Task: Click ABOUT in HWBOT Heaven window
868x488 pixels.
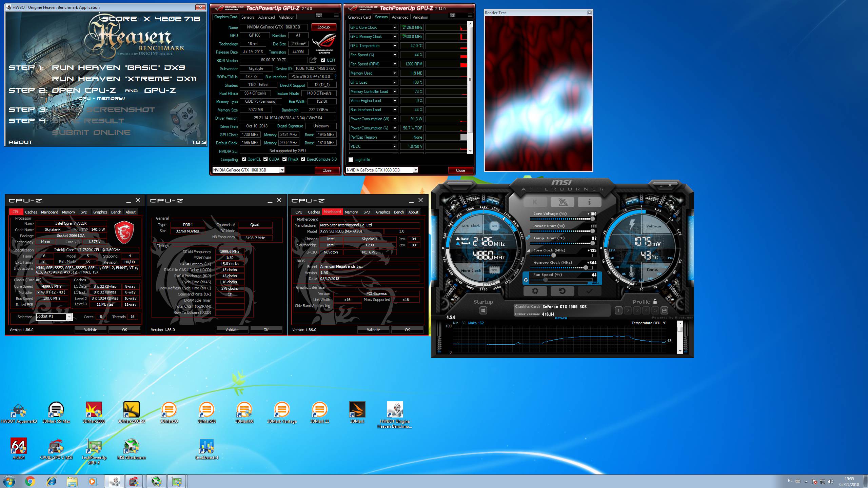Action: tap(20, 142)
